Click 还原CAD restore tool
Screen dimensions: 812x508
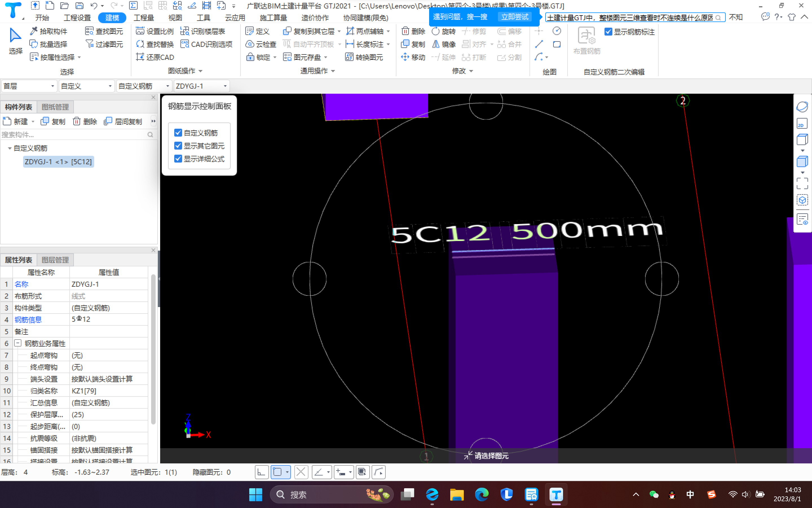pyautogui.click(x=155, y=57)
